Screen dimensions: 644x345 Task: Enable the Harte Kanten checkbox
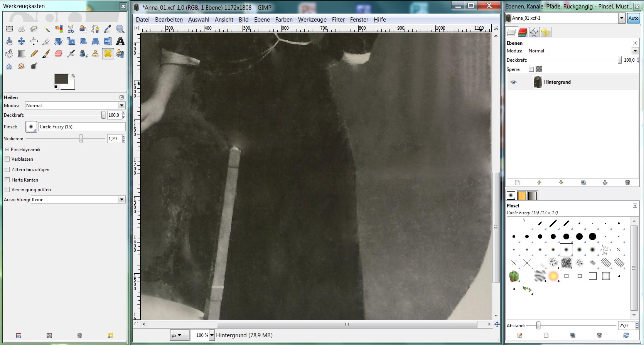click(7, 180)
